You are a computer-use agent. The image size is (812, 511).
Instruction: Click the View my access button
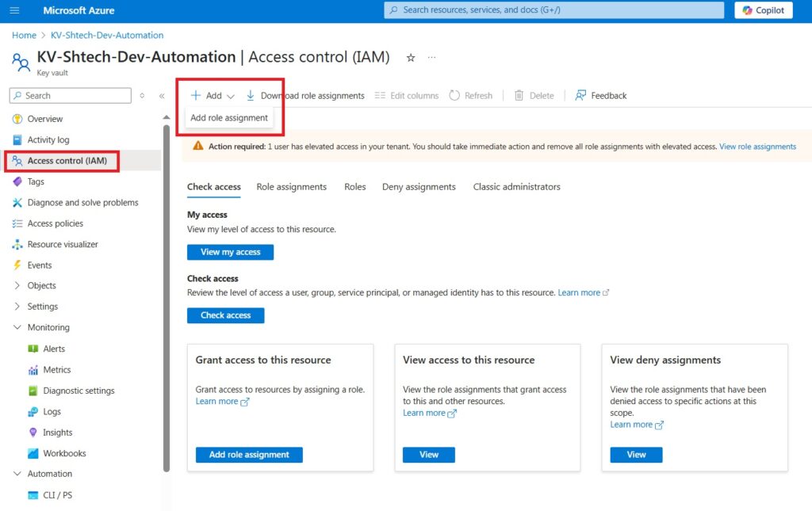[230, 252]
